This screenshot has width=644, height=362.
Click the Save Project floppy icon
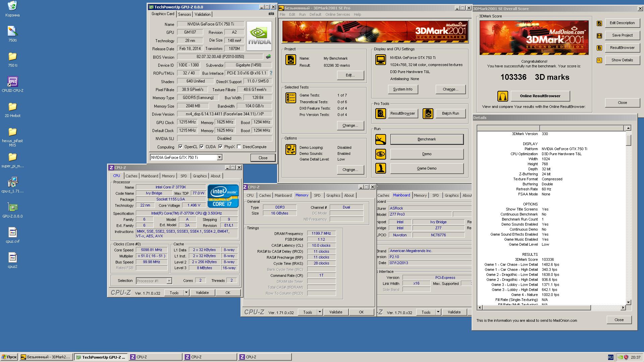(x=599, y=36)
